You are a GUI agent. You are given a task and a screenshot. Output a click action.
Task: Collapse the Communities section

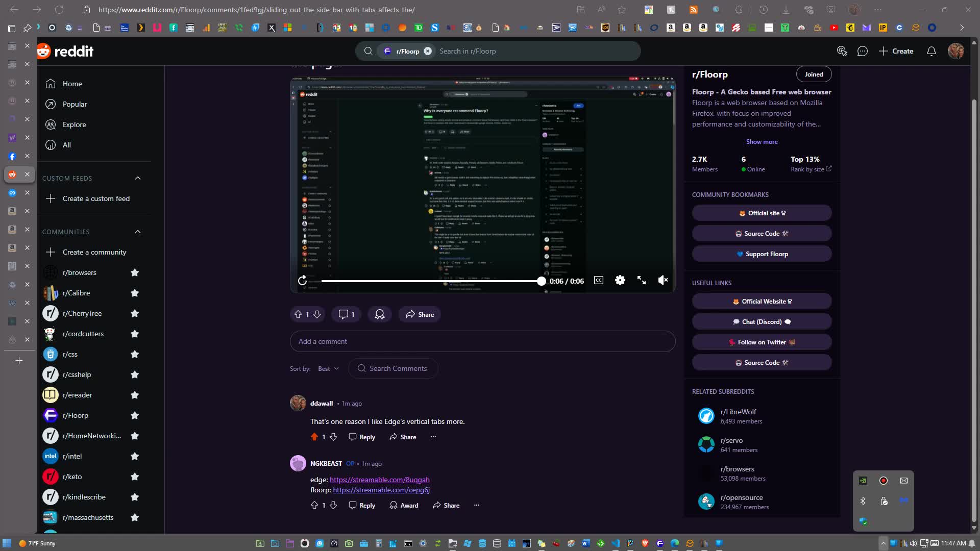coord(137,232)
